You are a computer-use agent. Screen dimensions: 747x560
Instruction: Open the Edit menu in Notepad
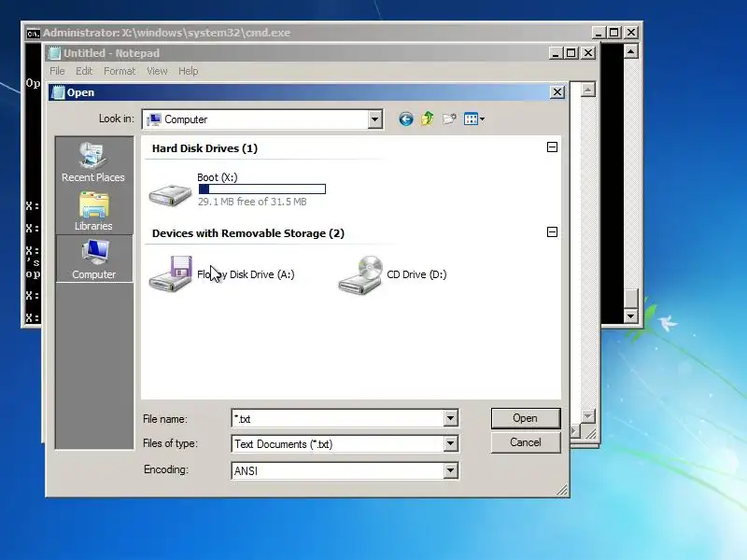84,71
